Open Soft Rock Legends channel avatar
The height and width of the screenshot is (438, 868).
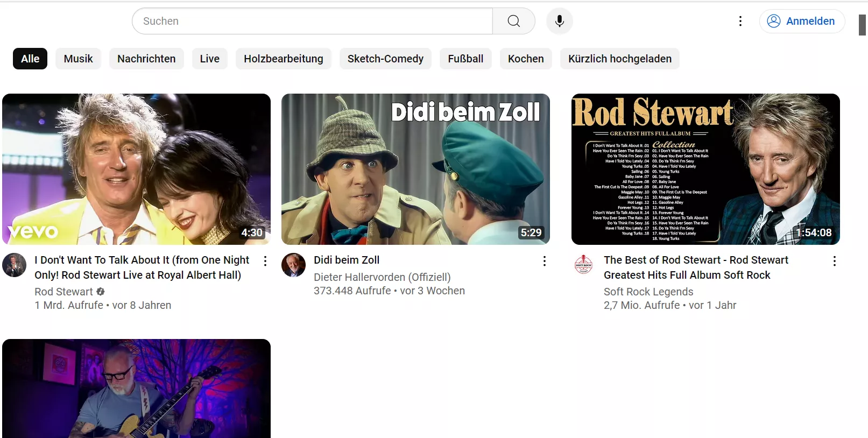[x=583, y=265]
